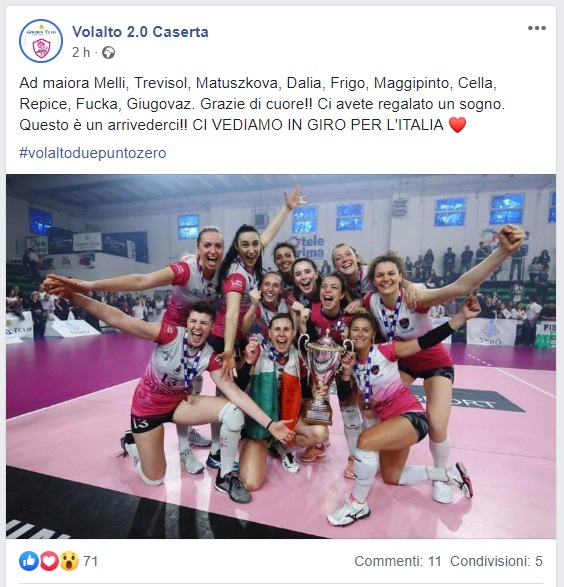The height and width of the screenshot is (587, 564).
Task: Click the silver trophy in the photo
Action: 321,376
